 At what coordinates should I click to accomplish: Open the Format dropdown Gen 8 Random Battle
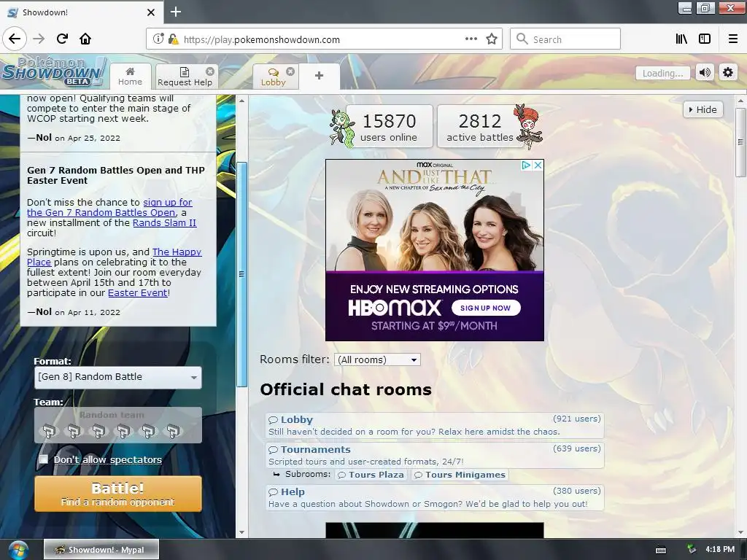pyautogui.click(x=118, y=377)
